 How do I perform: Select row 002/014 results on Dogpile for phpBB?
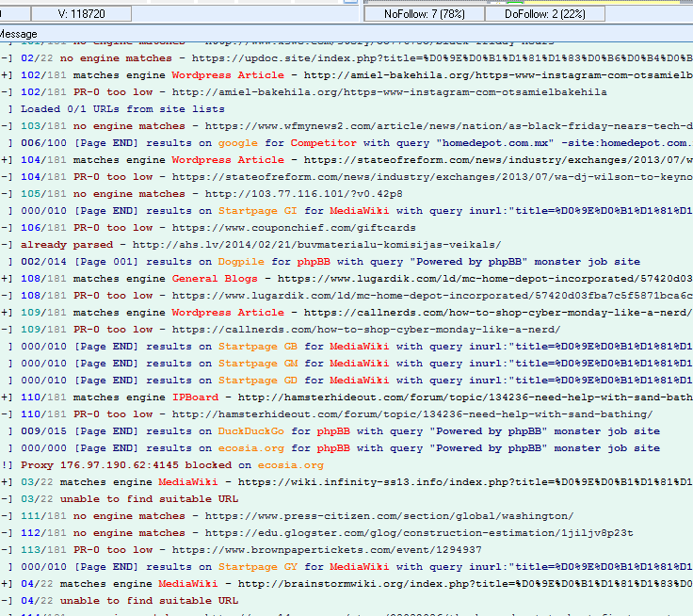[346, 261]
